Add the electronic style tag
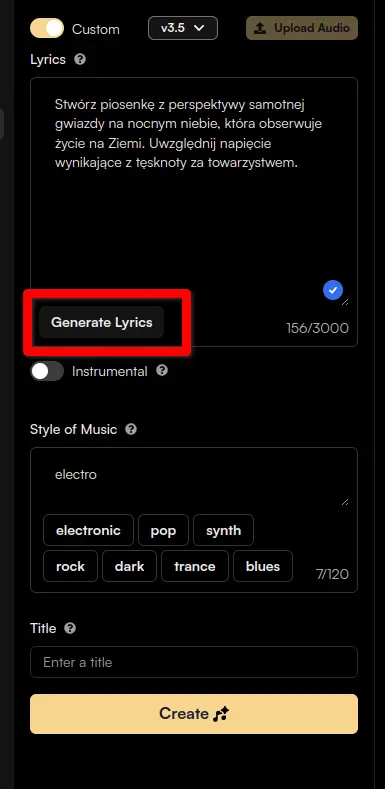The image size is (385, 789). [x=88, y=530]
